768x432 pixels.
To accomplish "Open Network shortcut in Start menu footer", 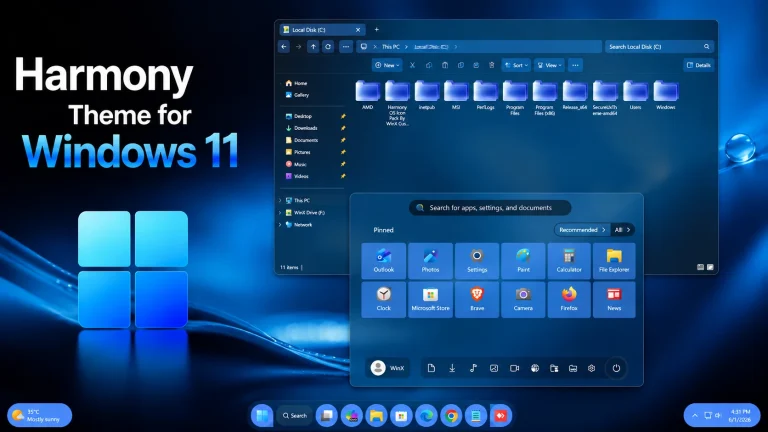I will pyautogui.click(x=535, y=368).
